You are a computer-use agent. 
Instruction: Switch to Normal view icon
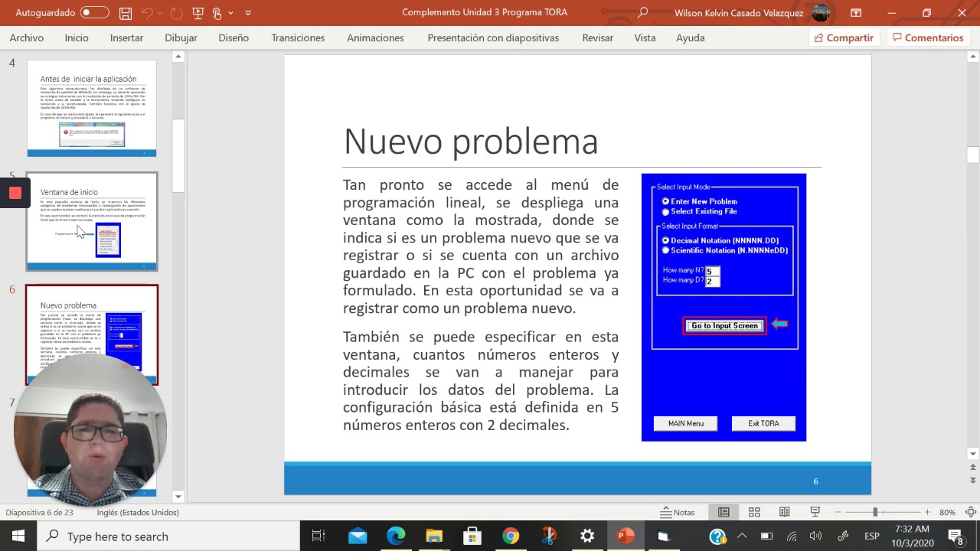coord(724,512)
